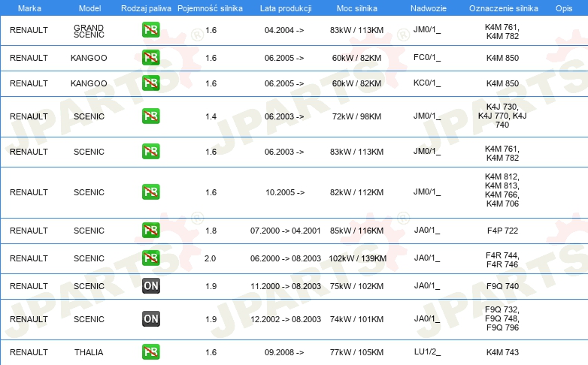The width and height of the screenshot is (588, 365).
Task: Click the petrol icon in the KANGOO FC0/1_ row
Action: [150, 58]
